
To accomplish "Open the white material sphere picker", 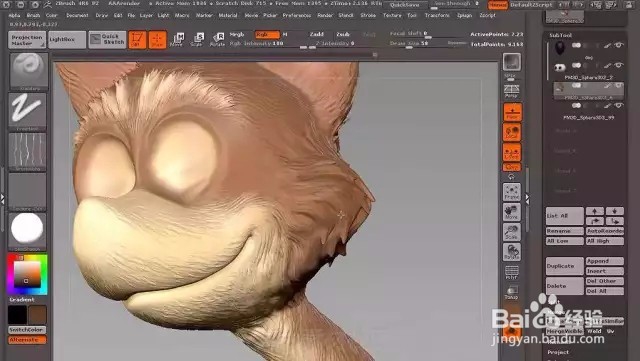I will [x=27, y=231].
